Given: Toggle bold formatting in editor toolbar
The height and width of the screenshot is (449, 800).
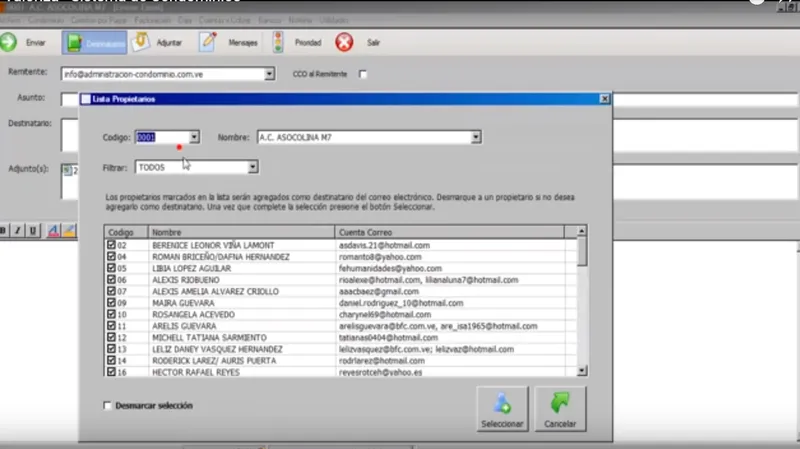Looking at the screenshot, I should [3, 231].
